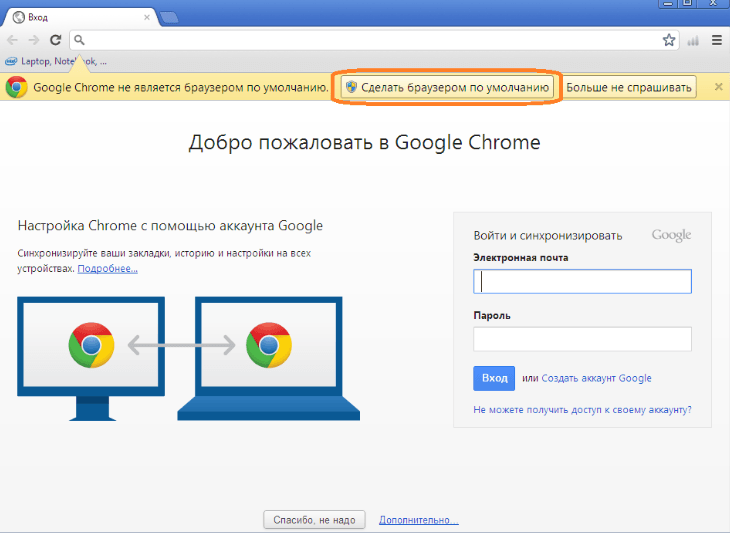Click the signal bars extension icon
The width and height of the screenshot is (730, 533).
(x=693, y=40)
